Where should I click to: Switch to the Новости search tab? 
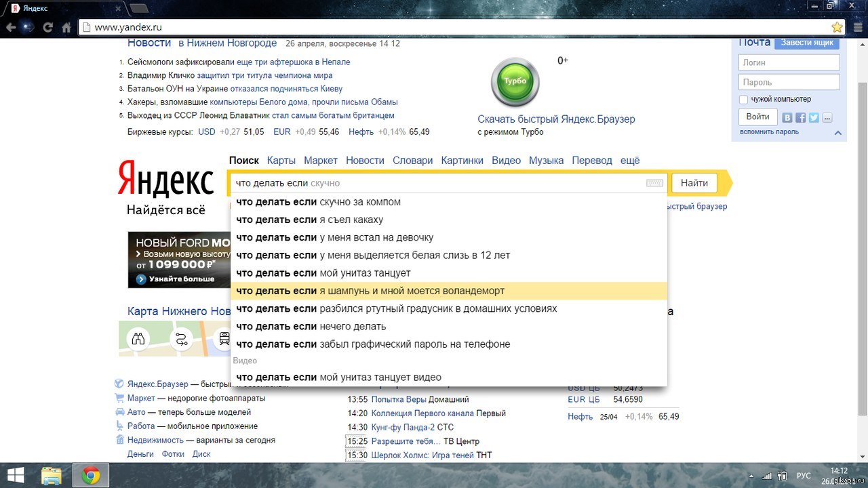click(365, 161)
